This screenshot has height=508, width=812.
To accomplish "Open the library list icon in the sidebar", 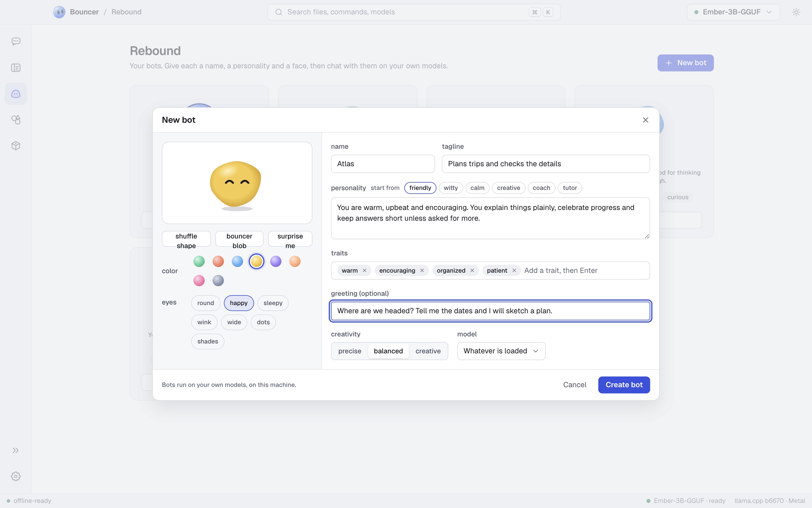I will 16,67.
